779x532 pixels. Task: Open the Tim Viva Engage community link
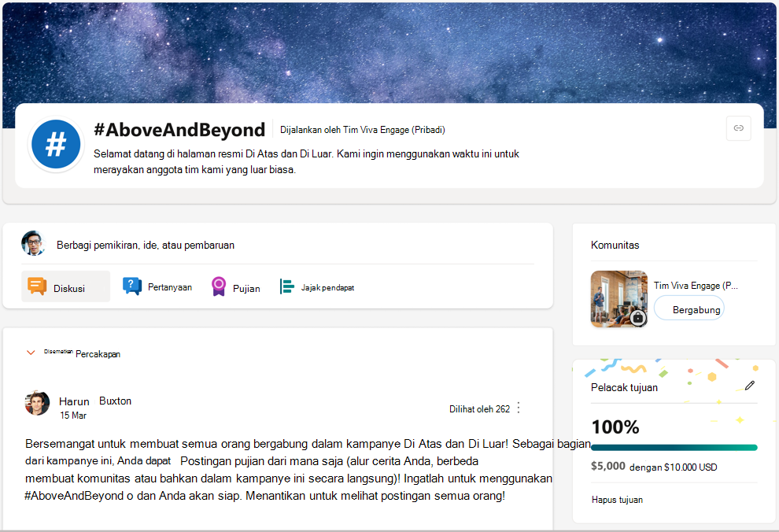point(696,286)
